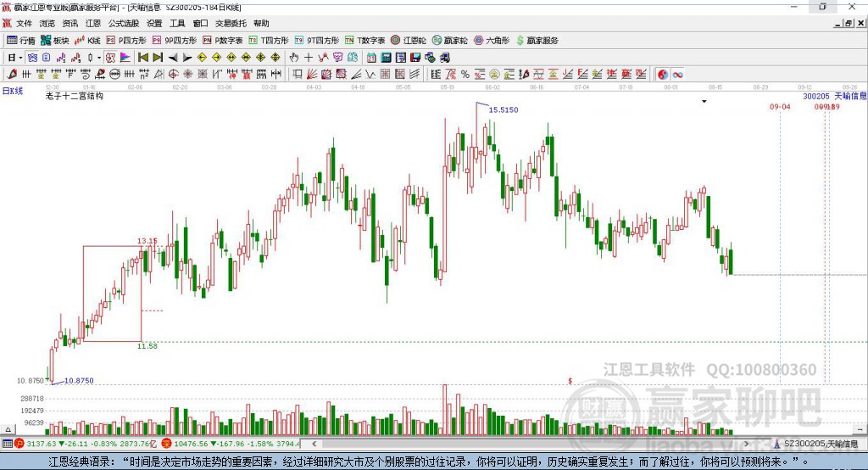Open the calculator icon

point(387,58)
